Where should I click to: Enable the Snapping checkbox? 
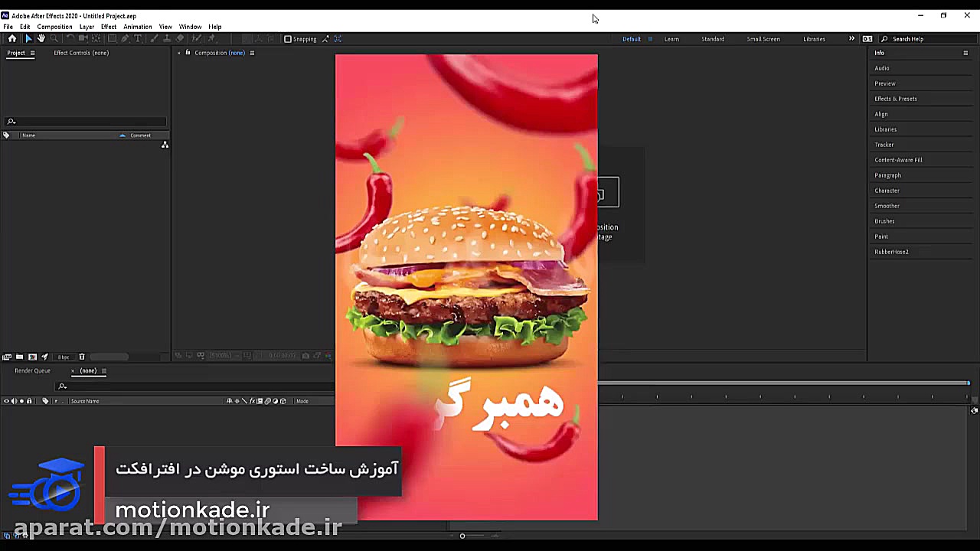point(289,39)
